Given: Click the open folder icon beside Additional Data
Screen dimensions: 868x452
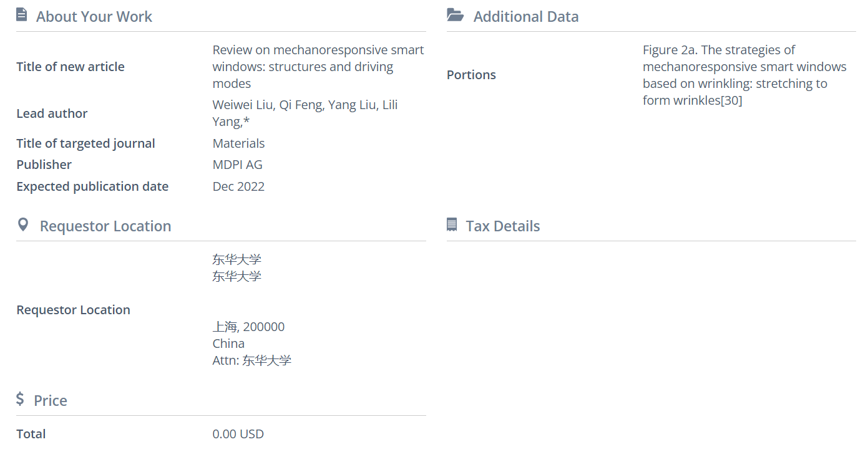Looking at the screenshot, I should click(x=456, y=15).
